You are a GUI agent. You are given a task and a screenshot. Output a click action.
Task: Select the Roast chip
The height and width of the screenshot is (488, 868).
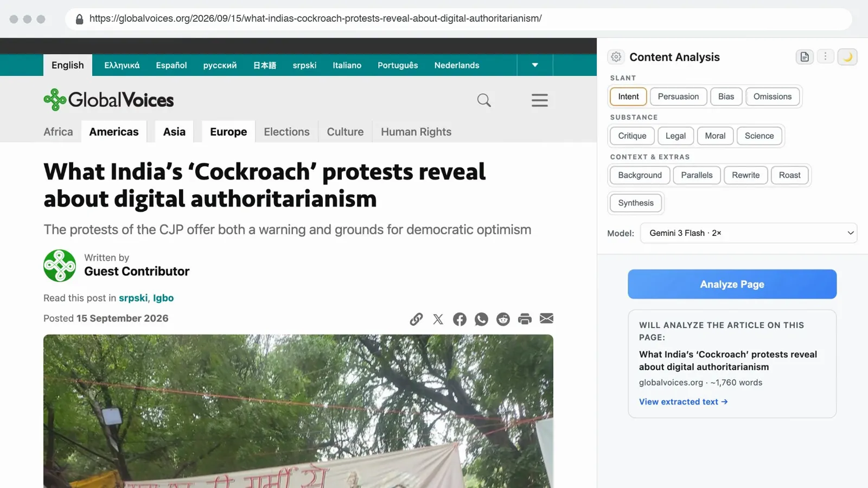(x=789, y=175)
